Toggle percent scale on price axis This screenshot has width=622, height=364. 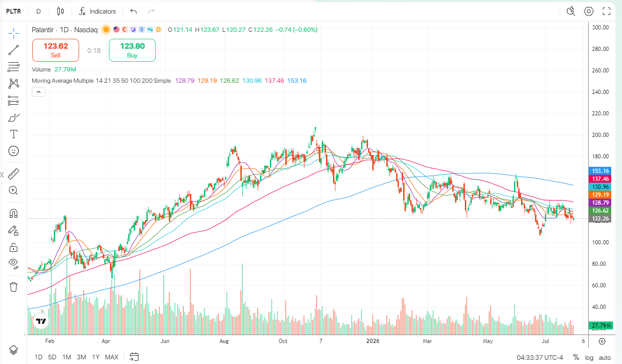pyautogui.click(x=576, y=357)
